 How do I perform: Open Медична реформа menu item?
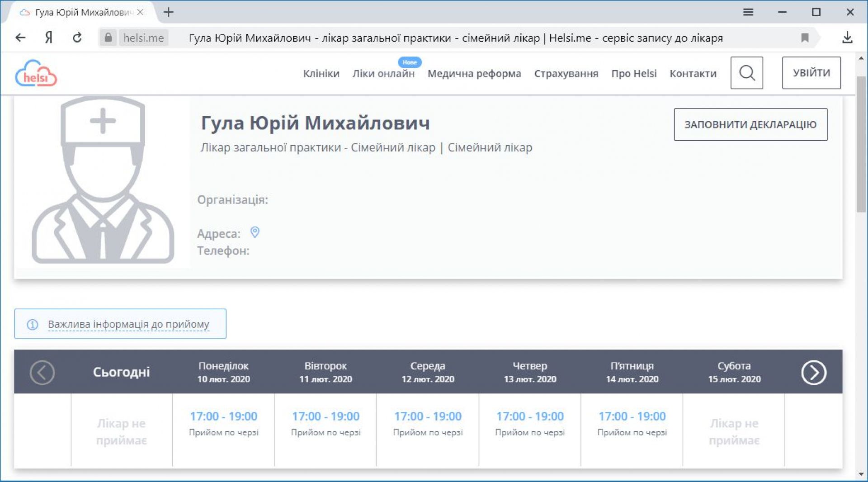point(474,73)
